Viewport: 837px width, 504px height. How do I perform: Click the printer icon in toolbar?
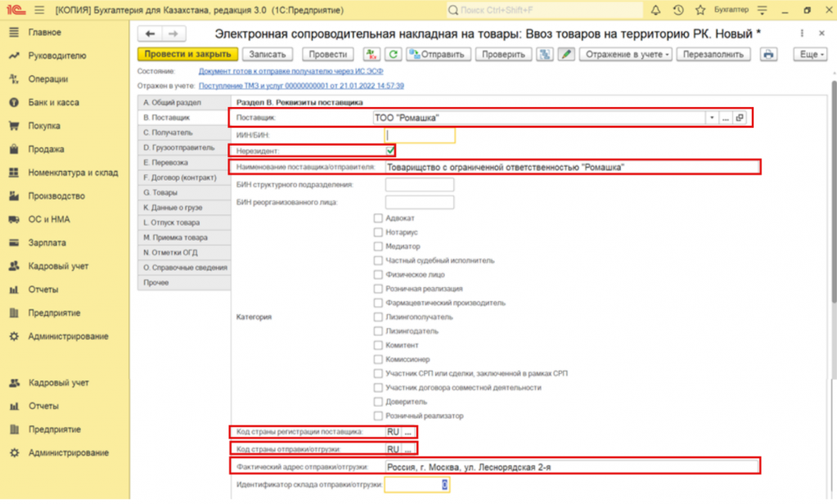point(768,54)
